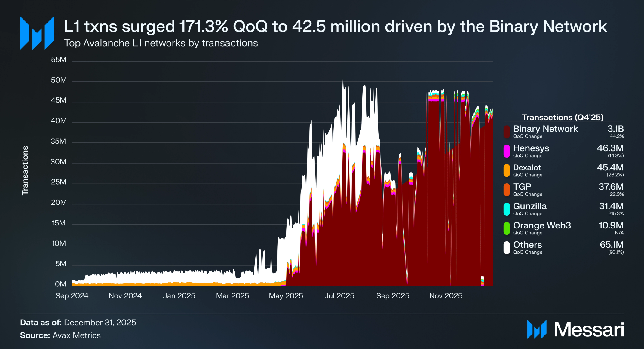Click the chart headline title text
644x349 pixels.
335,26
